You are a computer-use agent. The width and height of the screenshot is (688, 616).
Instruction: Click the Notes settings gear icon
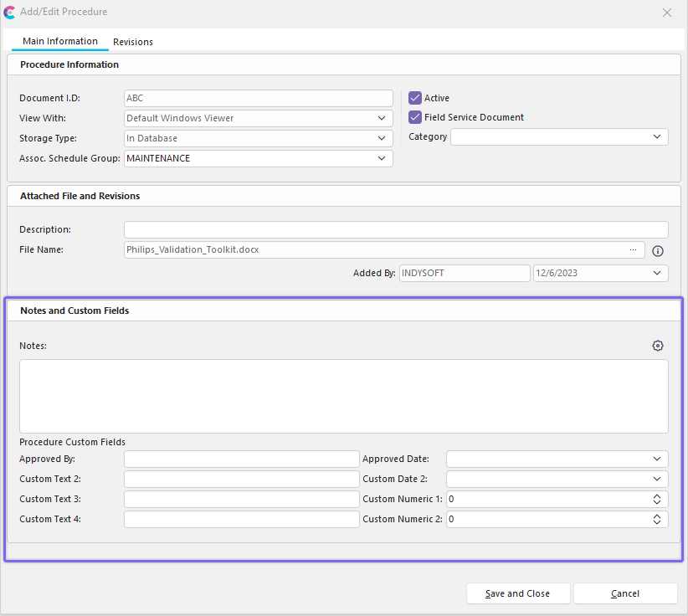[x=658, y=346]
